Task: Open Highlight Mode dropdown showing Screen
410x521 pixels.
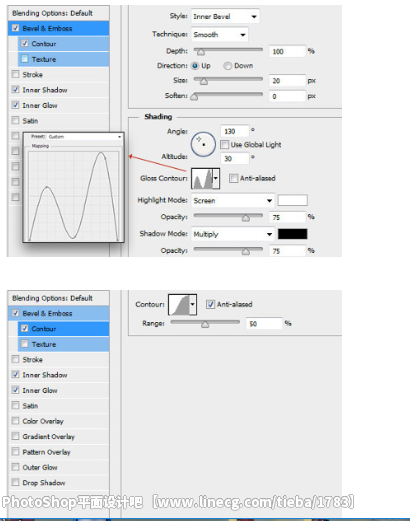Action: (x=233, y=200)
